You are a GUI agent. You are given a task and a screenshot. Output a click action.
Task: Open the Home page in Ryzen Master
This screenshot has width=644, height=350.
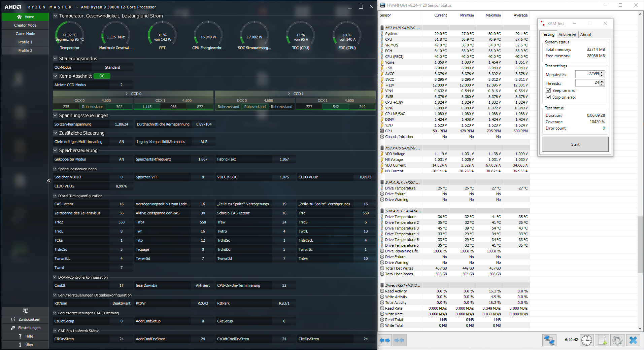(25, 17)
